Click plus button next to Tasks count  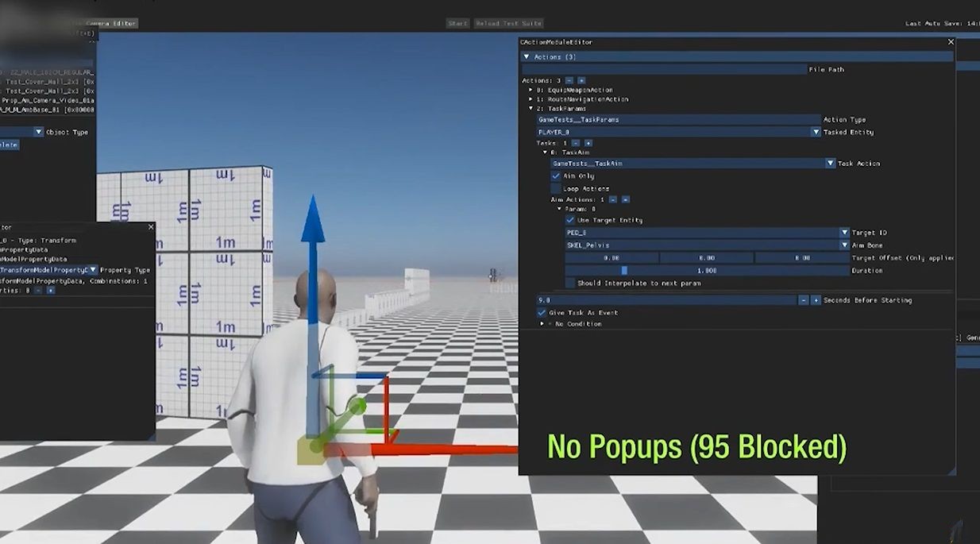click(588, 143)
